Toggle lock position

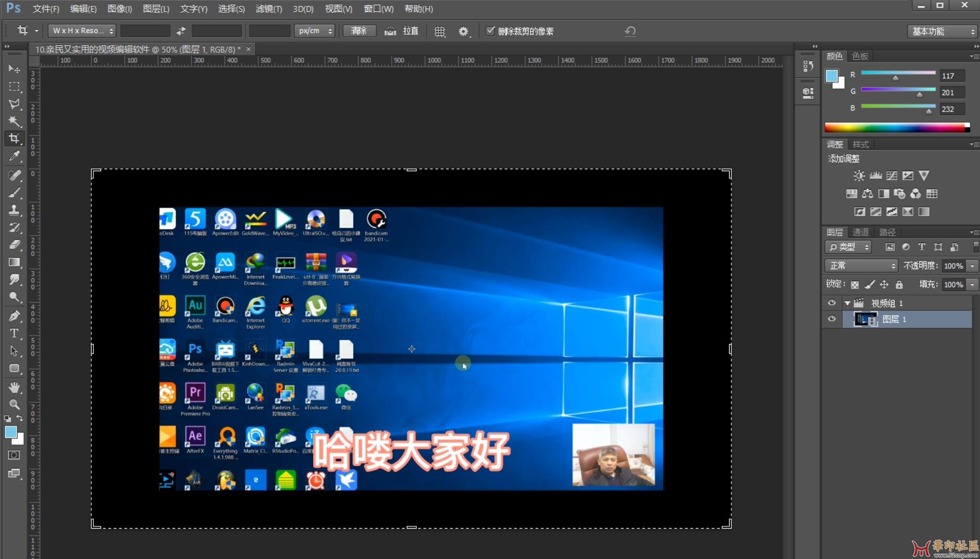pyautogui.click(x=884, y=285)
